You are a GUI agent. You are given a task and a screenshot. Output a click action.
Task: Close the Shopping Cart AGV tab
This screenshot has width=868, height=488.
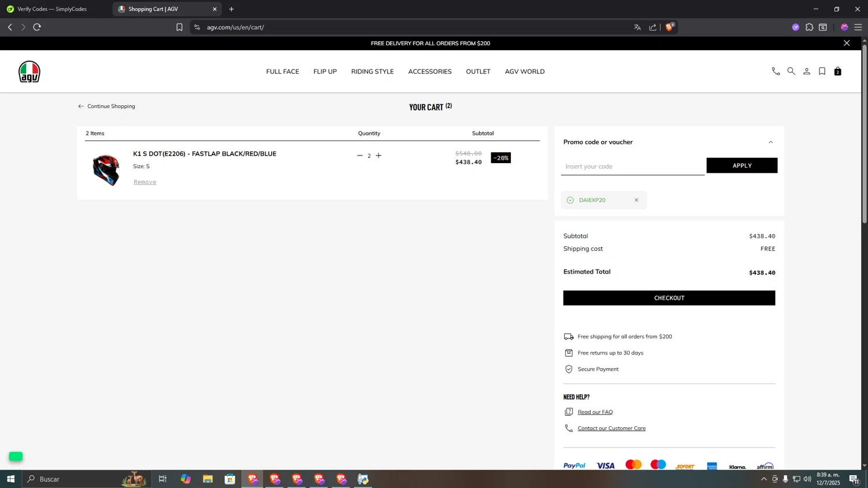pos(215,9)
